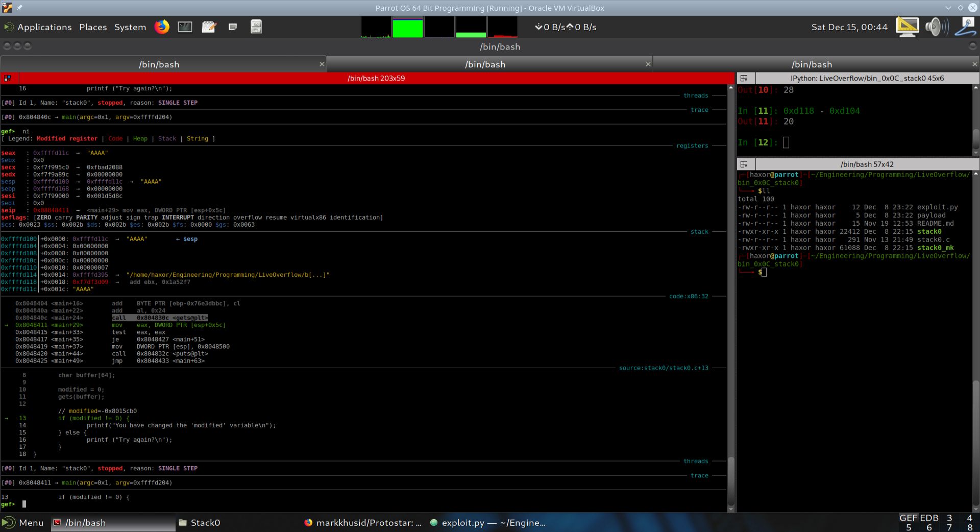Launch Firefox from the top panel
980x532 pixels.
[162, 27]
